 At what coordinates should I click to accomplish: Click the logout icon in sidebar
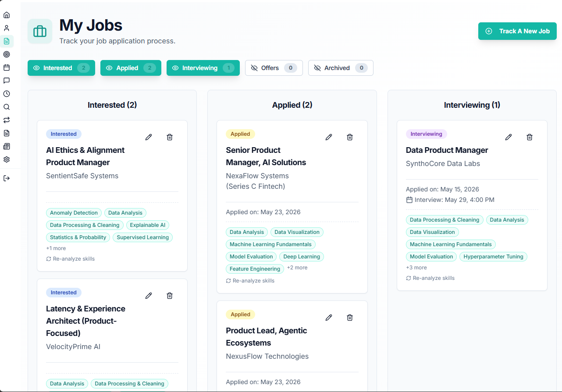[x=7, y=178]
